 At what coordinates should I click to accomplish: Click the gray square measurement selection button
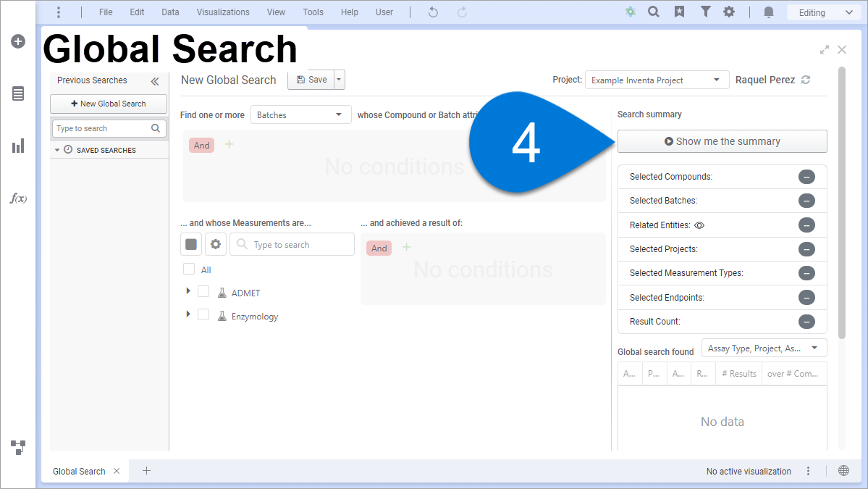191,244
